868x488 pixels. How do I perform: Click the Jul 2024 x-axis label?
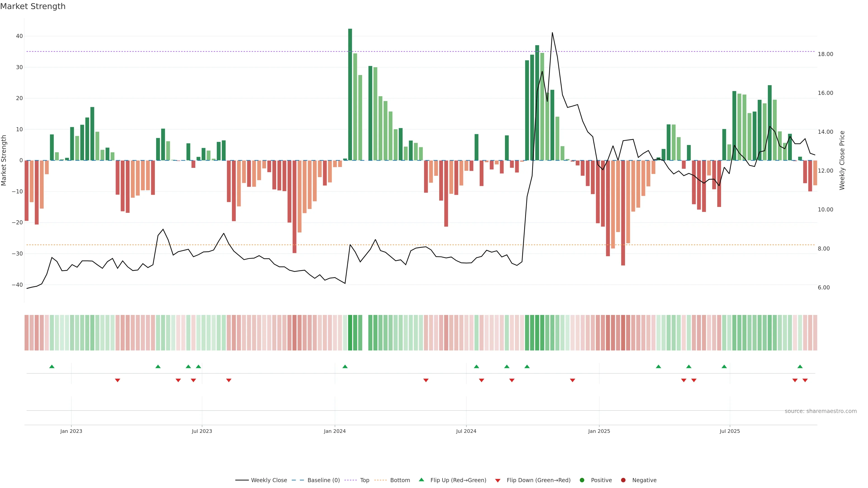point(466,431)
